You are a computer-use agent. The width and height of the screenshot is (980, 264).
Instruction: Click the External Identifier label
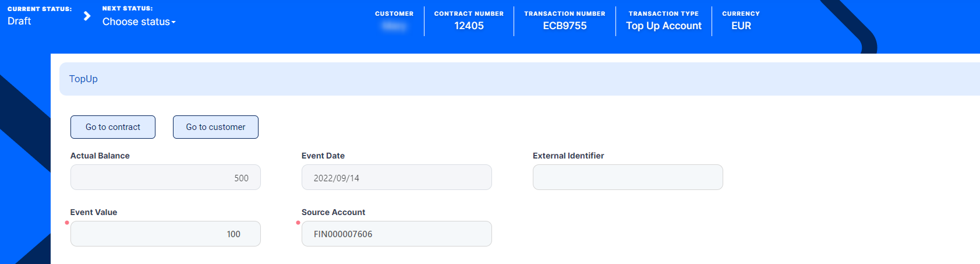tap(568, 156)
